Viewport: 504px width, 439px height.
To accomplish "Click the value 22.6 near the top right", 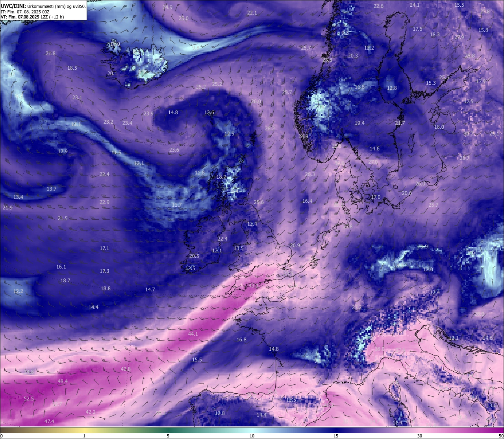I will pos(378,6).
